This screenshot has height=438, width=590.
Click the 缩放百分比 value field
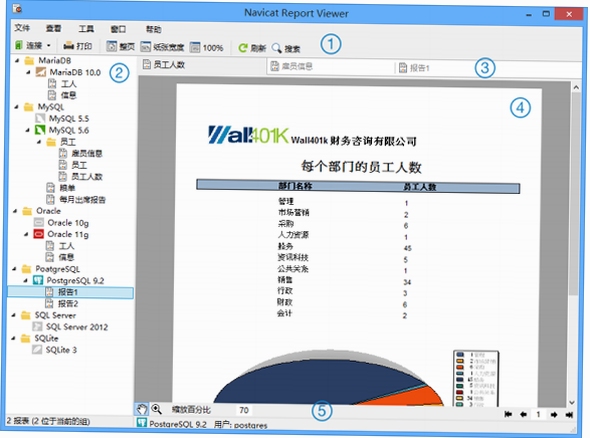244,410
